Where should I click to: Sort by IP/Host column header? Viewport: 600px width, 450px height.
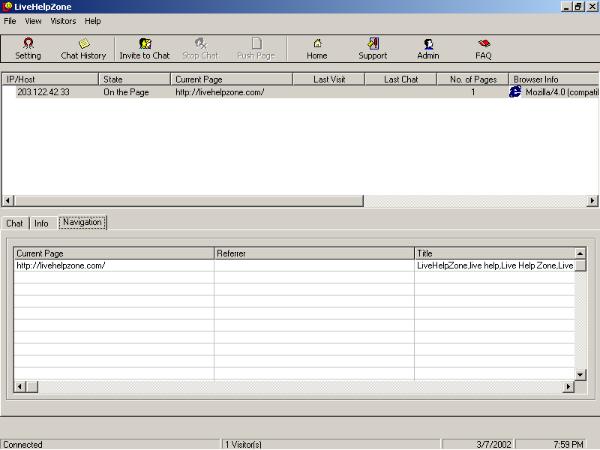coord(50,79)
